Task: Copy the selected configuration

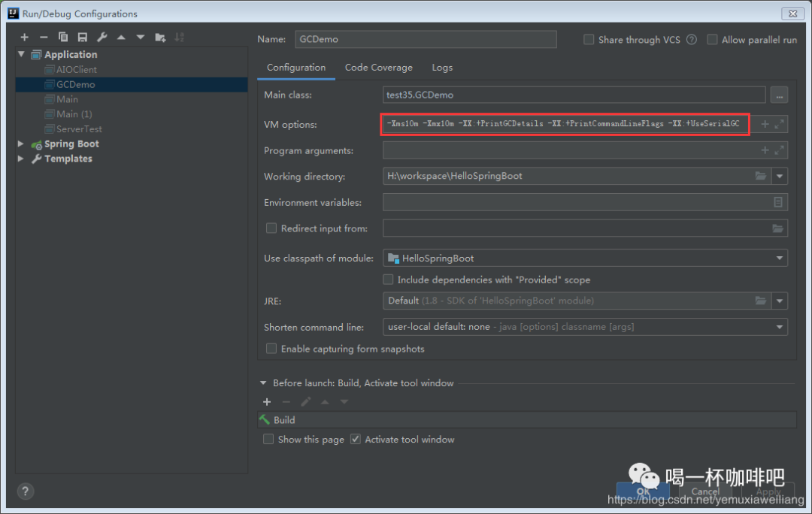Action: (63, 38)
